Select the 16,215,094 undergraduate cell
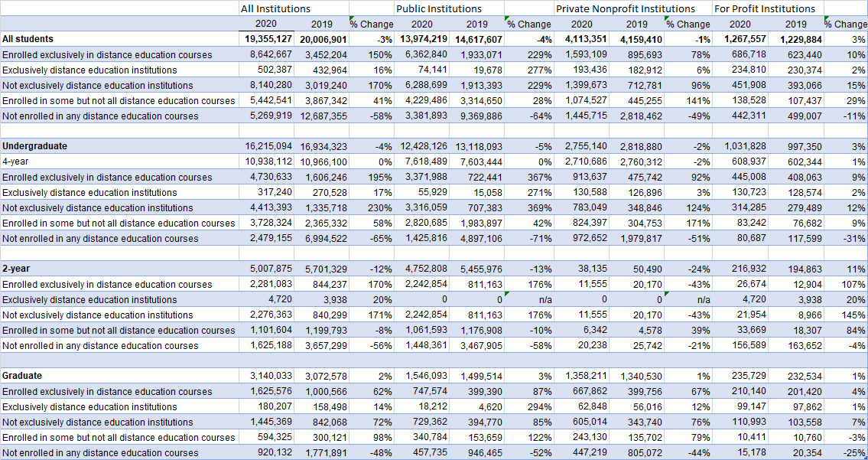868x460 pixels. click(x=266, y=146)
